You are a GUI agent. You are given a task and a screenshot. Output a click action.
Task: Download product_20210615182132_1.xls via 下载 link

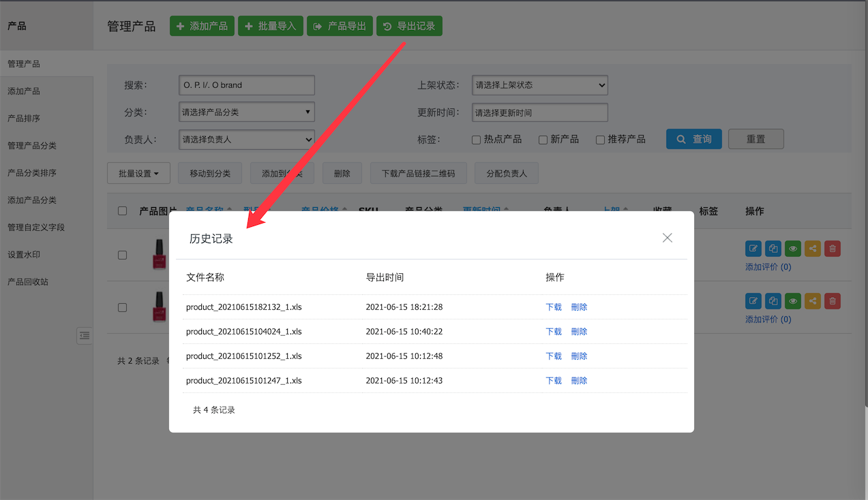coord(554,307)
